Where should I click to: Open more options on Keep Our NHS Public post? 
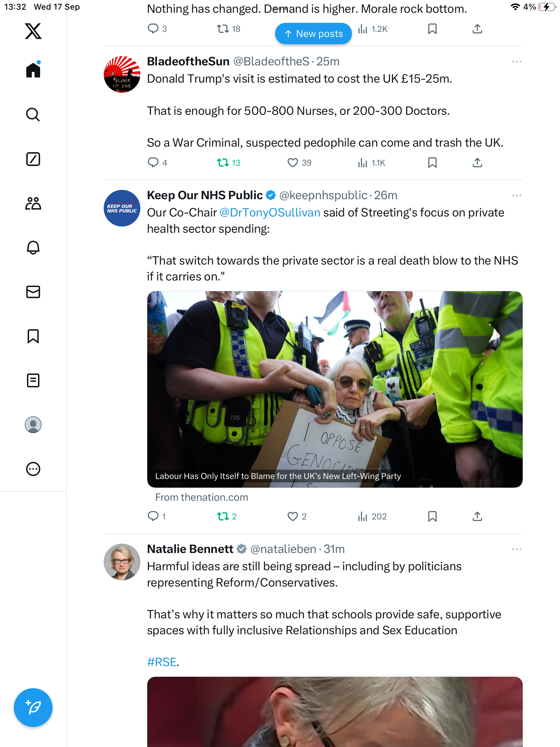click(x=516, y=195)
